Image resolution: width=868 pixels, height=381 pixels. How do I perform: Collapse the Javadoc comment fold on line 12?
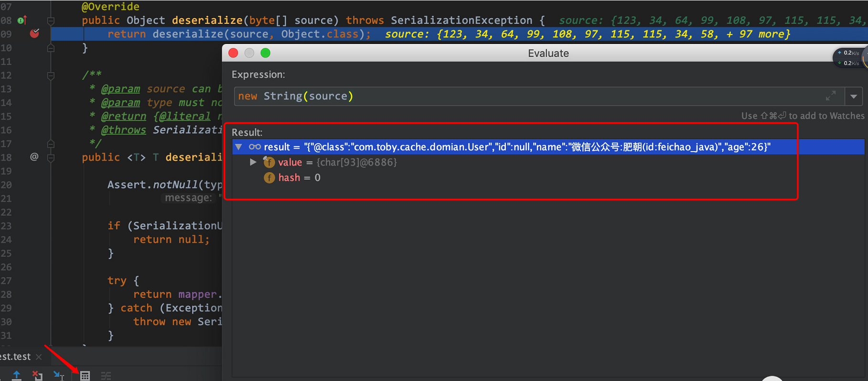coord(51,76)
